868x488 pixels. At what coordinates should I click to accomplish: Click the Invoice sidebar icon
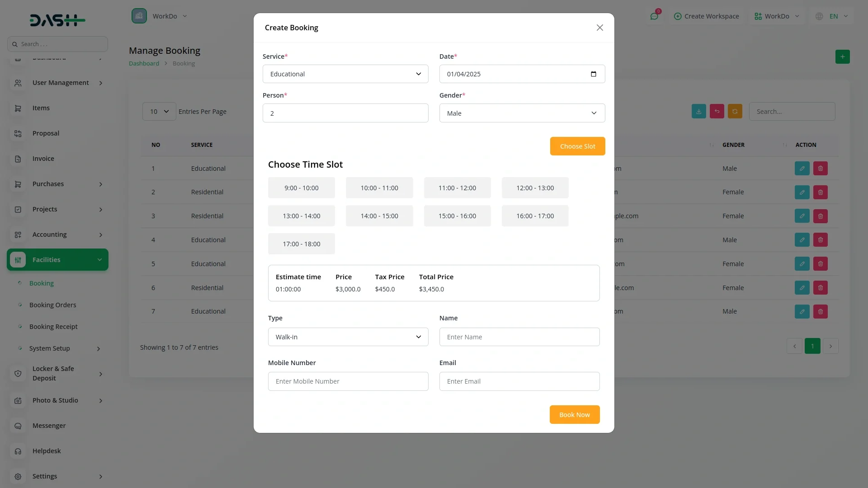tap(18, 159)
